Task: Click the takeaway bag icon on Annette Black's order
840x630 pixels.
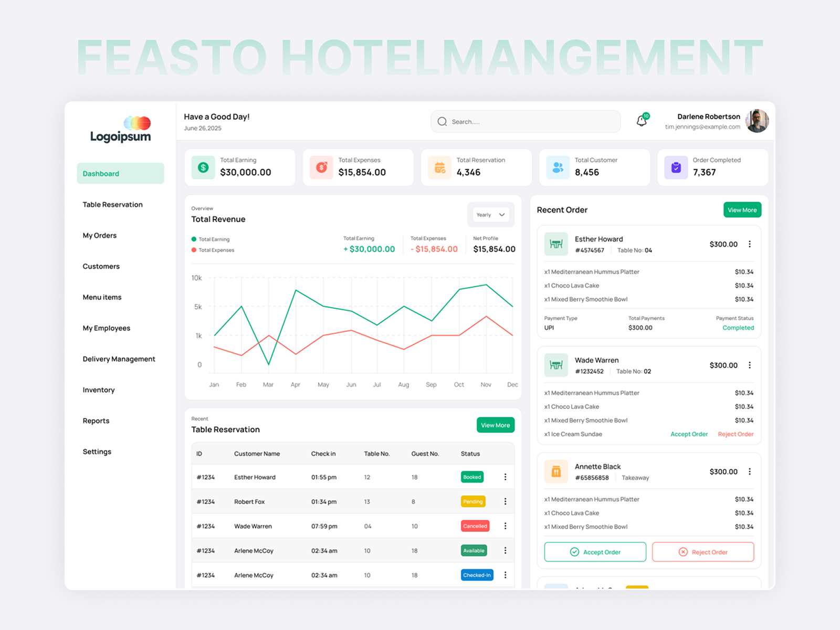Action: 556,471
